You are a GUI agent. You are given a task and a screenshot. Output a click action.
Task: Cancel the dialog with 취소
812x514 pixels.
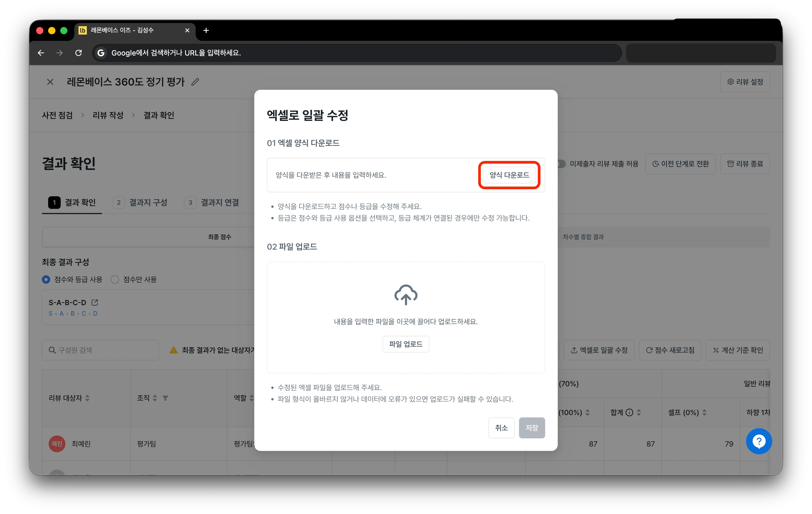click(x=501, y=428)
